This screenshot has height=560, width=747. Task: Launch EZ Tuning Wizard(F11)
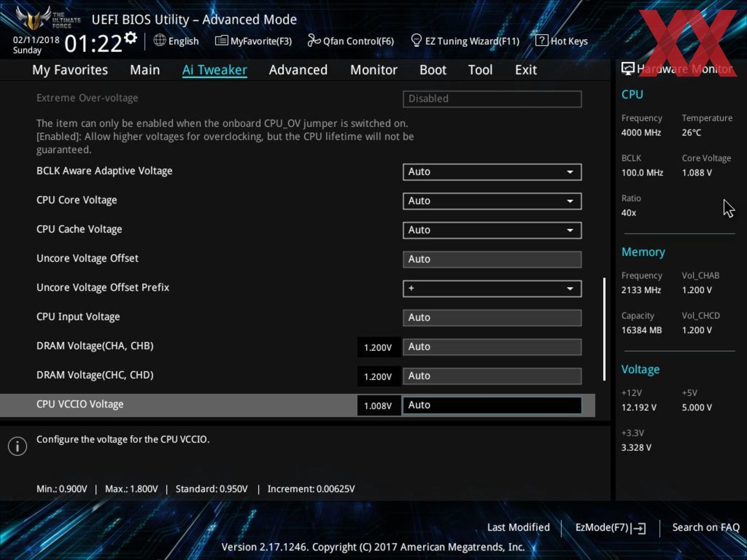click(465, 41)
